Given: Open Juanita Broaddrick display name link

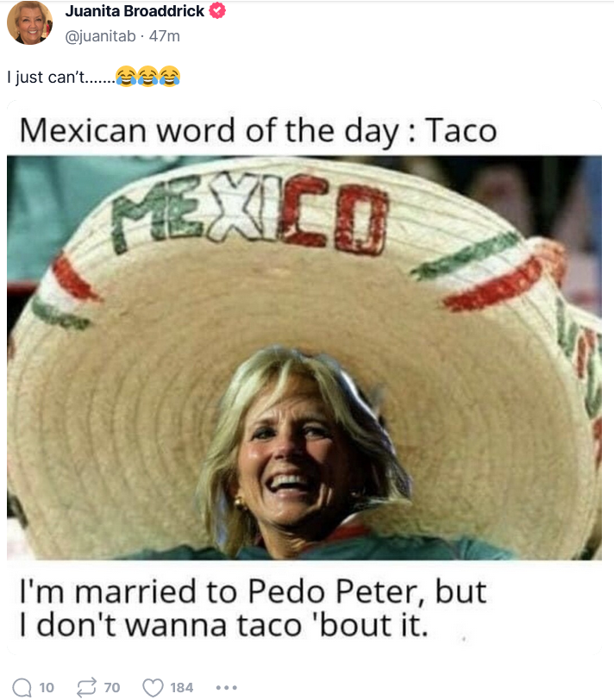Looking at the screenshot, I should (135, 10).
